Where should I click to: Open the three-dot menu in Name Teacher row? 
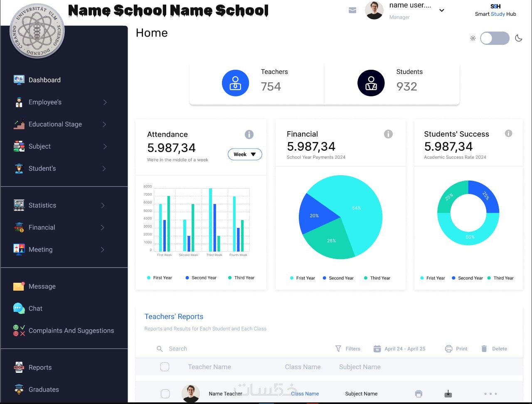[x=490, y=394]
